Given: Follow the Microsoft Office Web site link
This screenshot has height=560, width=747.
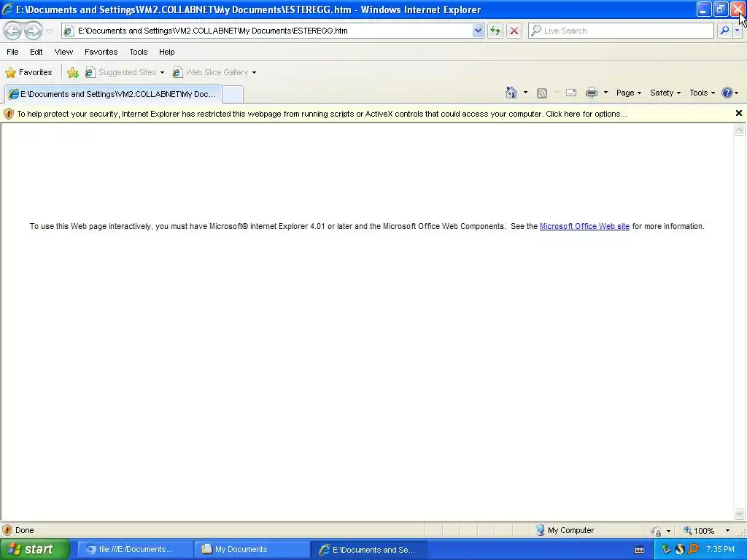Looking at the screenshot, I should (584, 226).
